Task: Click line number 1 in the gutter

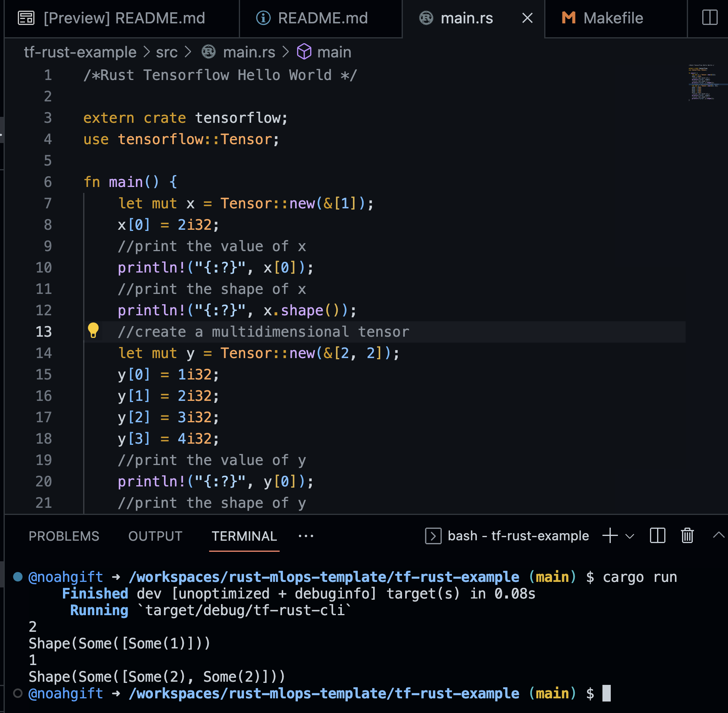Action: pyautogui.click(x=48, y=75)
